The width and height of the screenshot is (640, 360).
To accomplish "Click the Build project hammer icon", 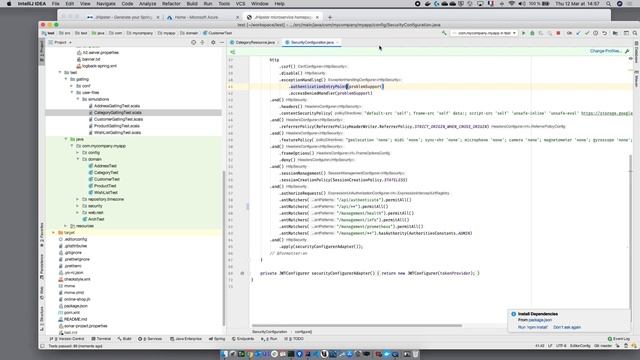I will point(444,33).
